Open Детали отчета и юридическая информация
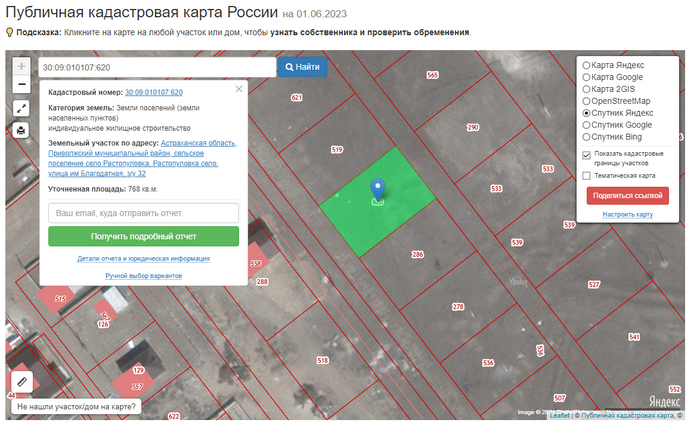The image size is (700, 432). tap(143, 258)
